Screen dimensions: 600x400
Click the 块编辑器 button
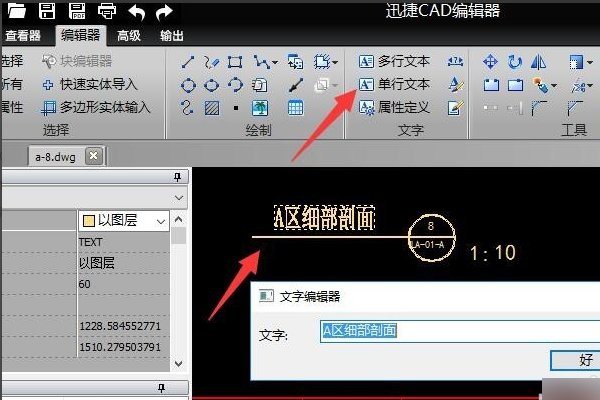[x=77, y=61]
